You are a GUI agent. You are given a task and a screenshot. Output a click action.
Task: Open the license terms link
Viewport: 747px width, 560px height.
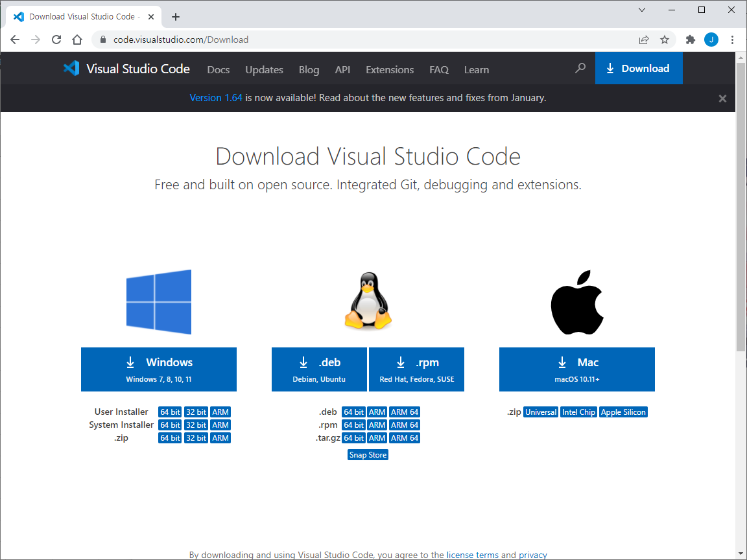tap(472, 555)
